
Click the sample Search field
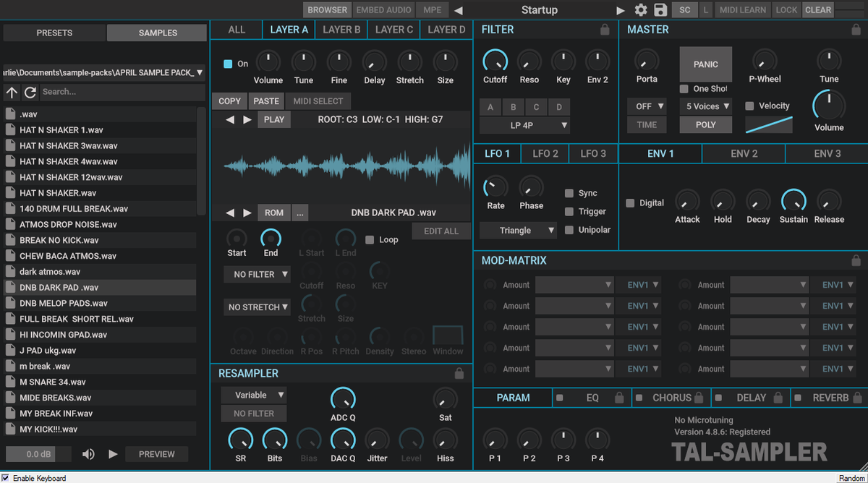122,92
